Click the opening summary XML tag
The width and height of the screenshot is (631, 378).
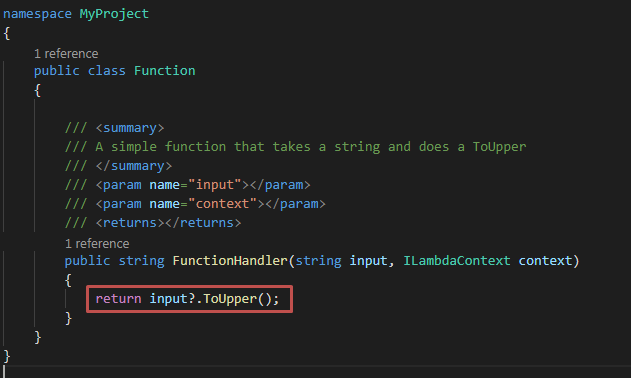point(130,128)
